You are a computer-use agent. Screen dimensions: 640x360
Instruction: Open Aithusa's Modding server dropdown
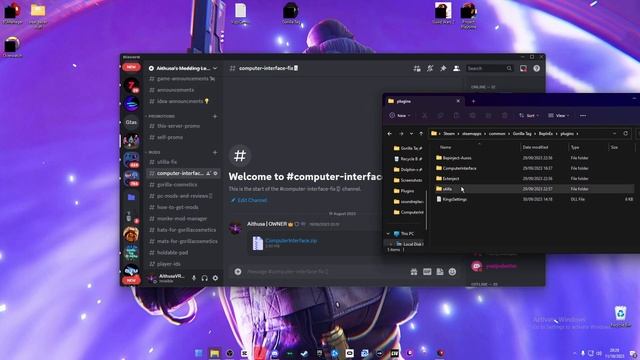[183, 69]
